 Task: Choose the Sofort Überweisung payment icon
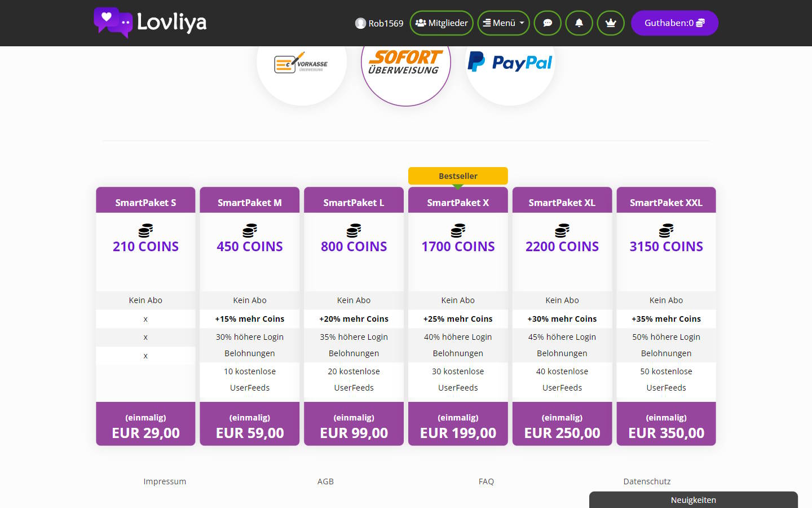(x=405, y=62)
